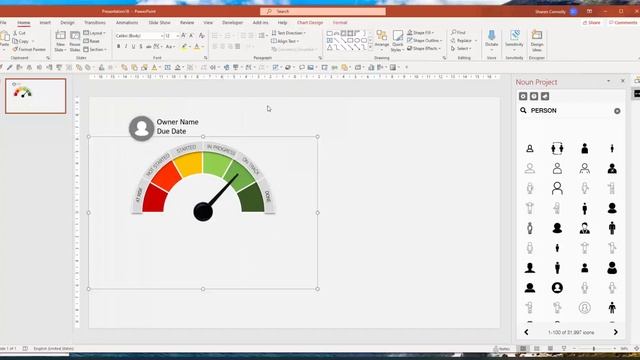
Task: Open the Comments pane
Action: (622, 23)
